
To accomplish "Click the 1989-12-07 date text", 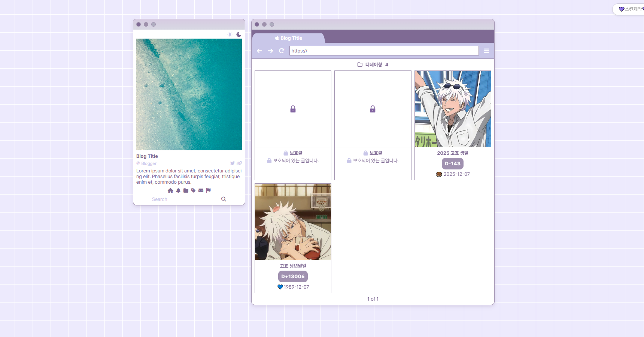I will point(296,287).
